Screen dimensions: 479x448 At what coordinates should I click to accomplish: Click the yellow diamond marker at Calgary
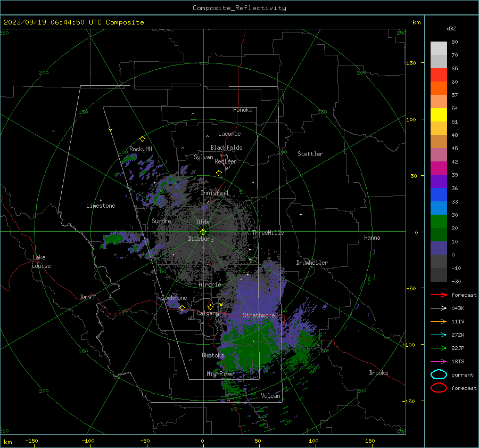click(210, 307)
